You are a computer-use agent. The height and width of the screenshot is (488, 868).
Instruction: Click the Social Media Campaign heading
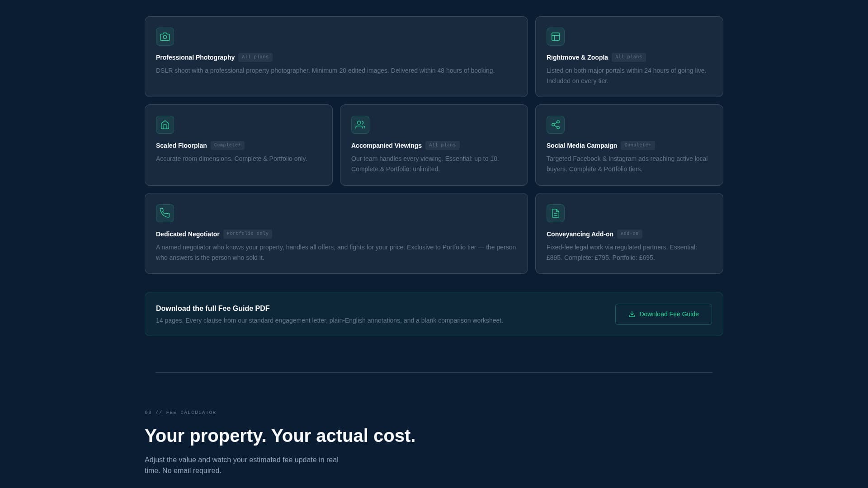click(x=582, y=145)
